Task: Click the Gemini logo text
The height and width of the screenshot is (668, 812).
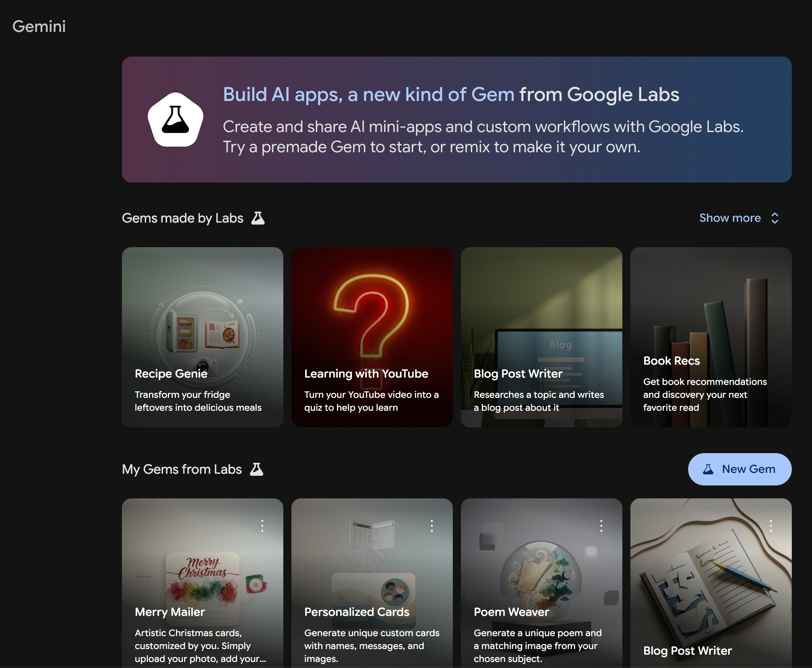Action: [x=39, y=27]
